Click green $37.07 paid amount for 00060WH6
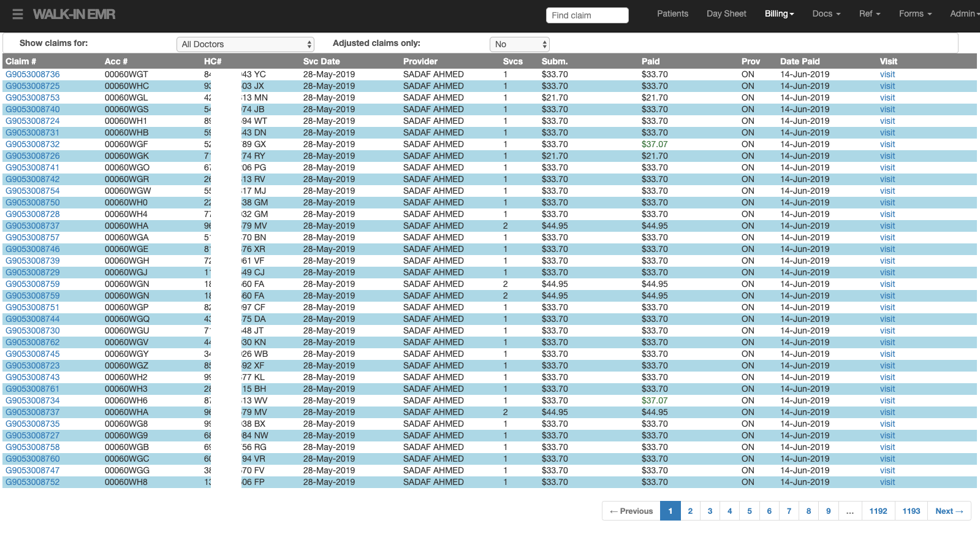This screenshot has width=980, height=542. click(655, 400)
